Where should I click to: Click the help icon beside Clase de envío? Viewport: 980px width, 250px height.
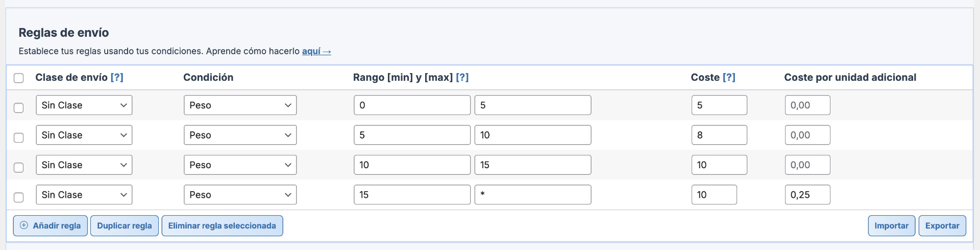[117, 78]
